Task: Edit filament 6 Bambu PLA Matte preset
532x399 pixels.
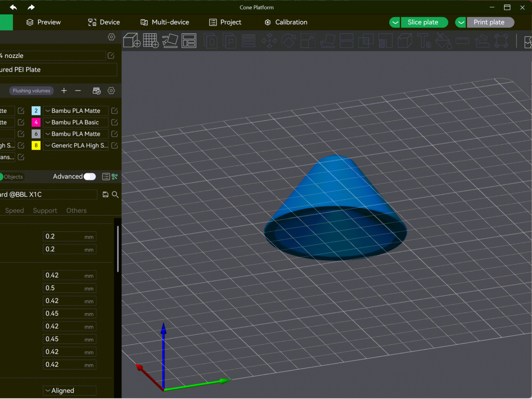Action: coord(114,134)
